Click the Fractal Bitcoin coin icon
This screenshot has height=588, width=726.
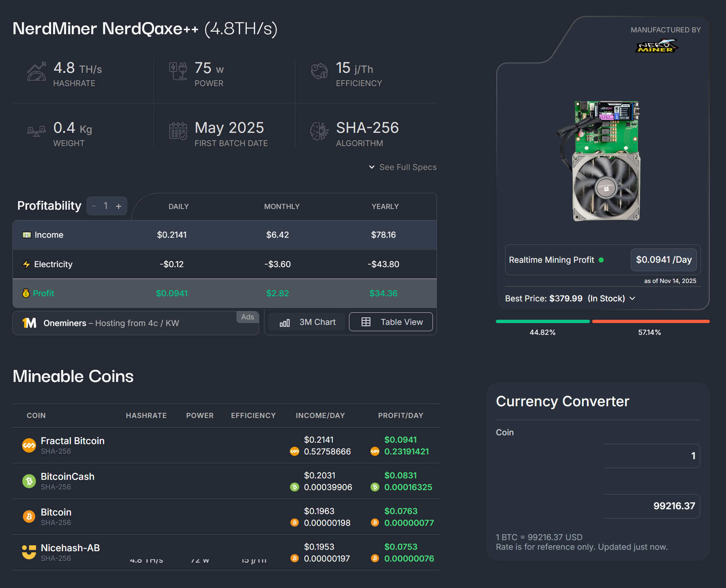pyautogui.click(x=29, y=446)
